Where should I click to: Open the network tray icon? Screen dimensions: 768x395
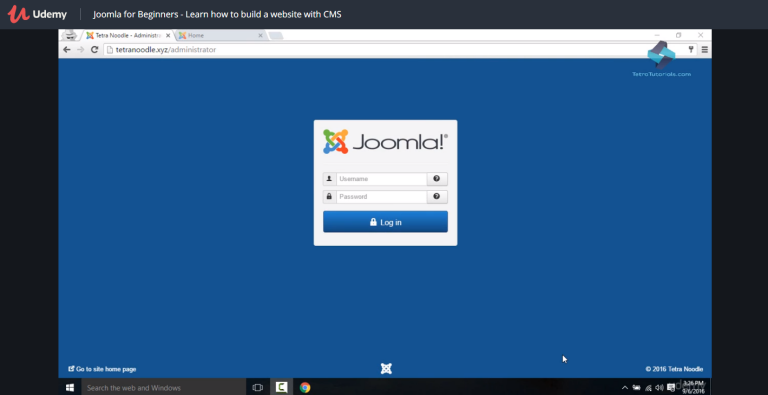648,388
